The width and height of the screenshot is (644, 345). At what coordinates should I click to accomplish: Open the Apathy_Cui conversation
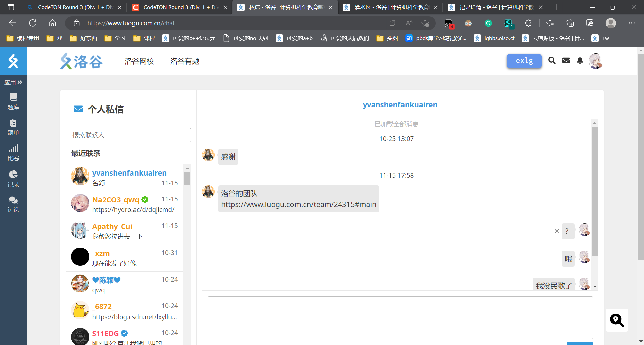pyautogui.click(x=125, y=231)
